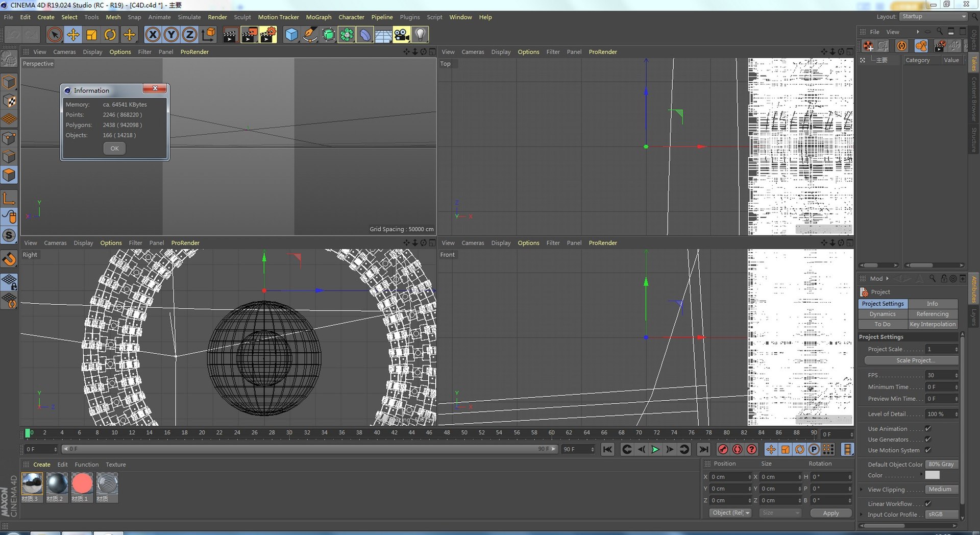980x535 pixels.
Task: Toggle the X axis lock
Action: coord(153,35)
